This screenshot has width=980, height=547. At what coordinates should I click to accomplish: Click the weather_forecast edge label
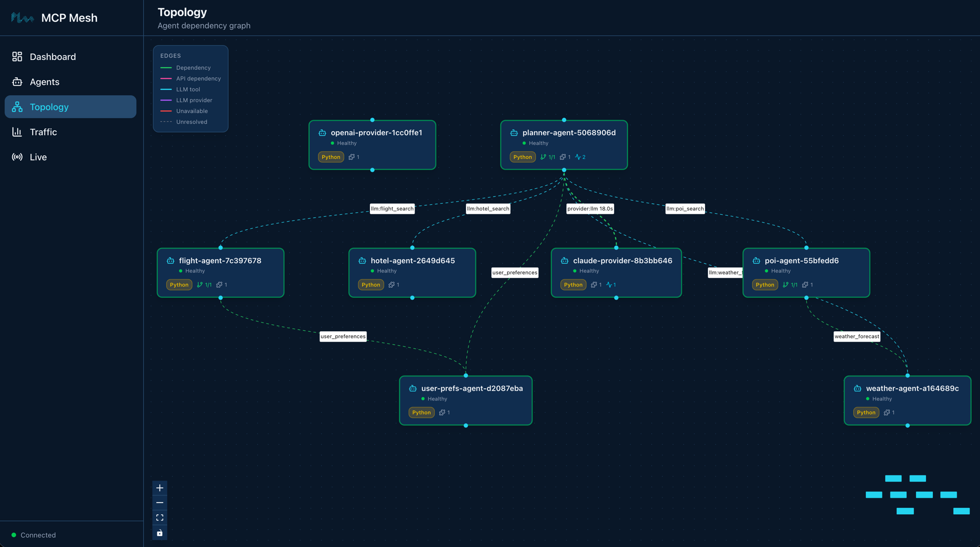857,336
